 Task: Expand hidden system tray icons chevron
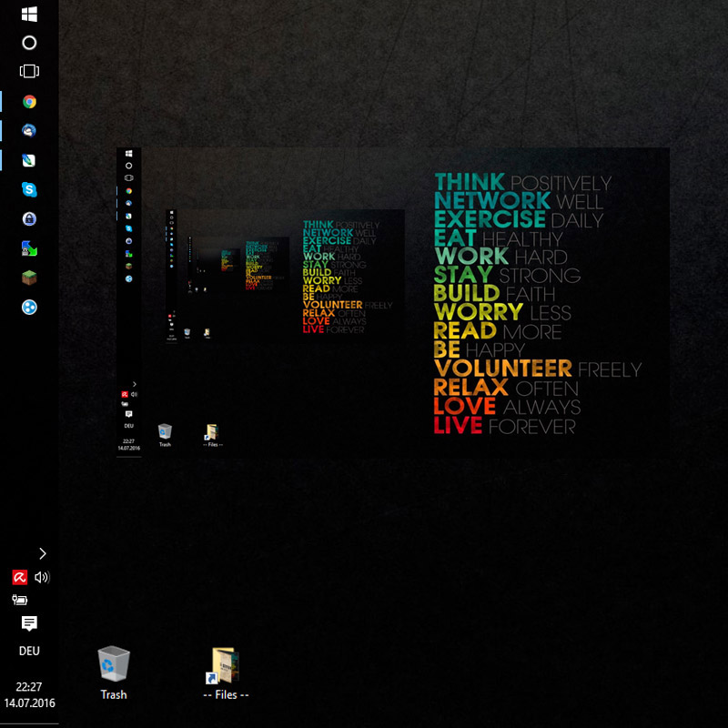coord(43,553)
